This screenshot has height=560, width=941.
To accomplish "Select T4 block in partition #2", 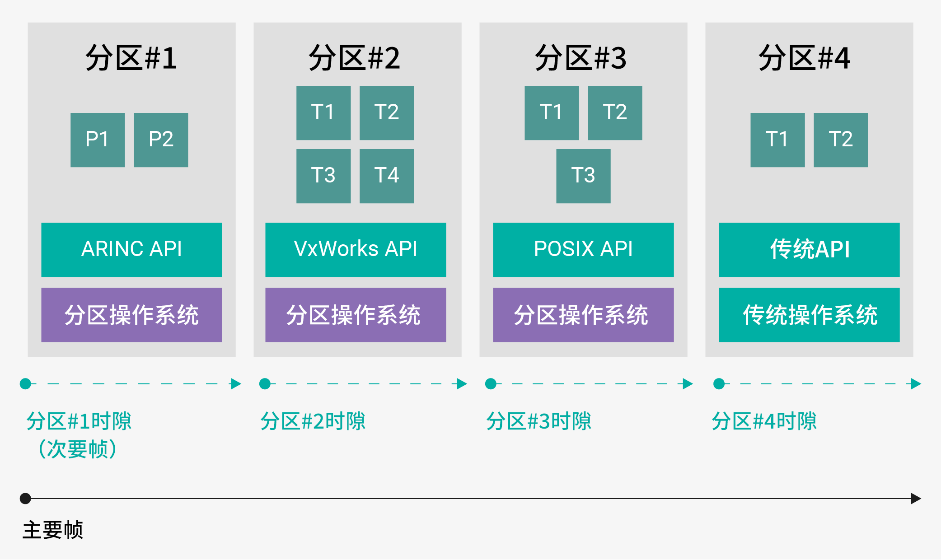I will pos(387,176).
